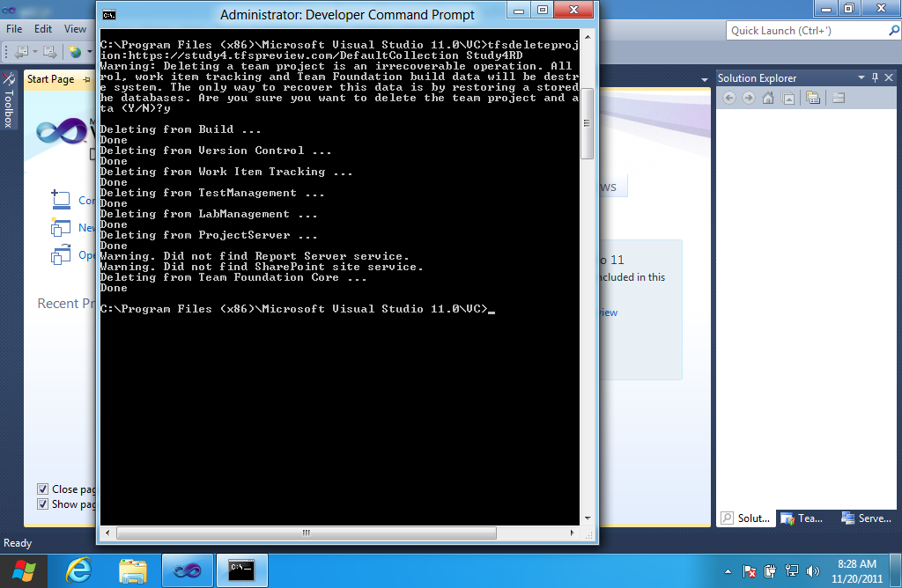Open dropdown arrow next to globe icon
Viewport: 902px width, 588px height.
[x=89, y=52]
